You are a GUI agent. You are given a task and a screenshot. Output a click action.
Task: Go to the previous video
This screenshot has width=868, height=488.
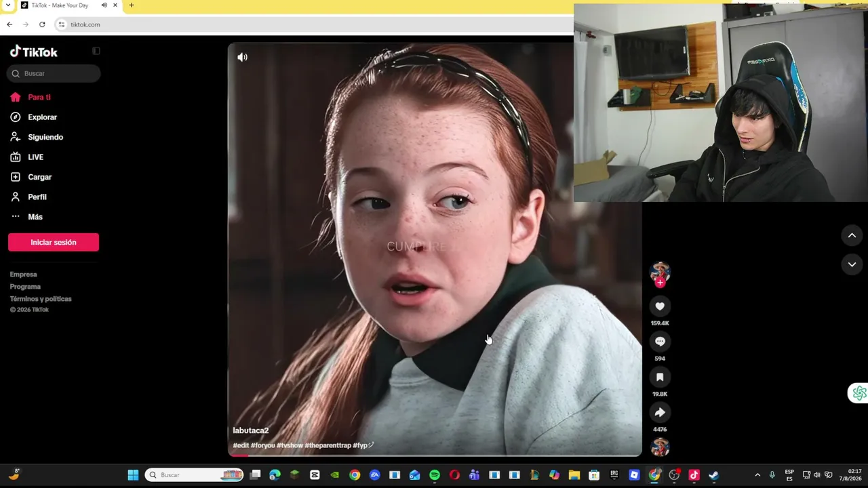click(x=852, y=235)
